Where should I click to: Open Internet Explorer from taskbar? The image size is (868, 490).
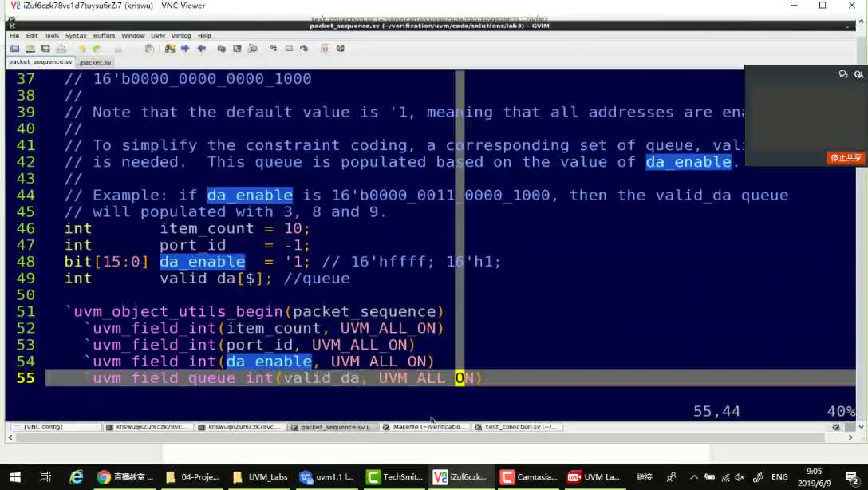76,476
